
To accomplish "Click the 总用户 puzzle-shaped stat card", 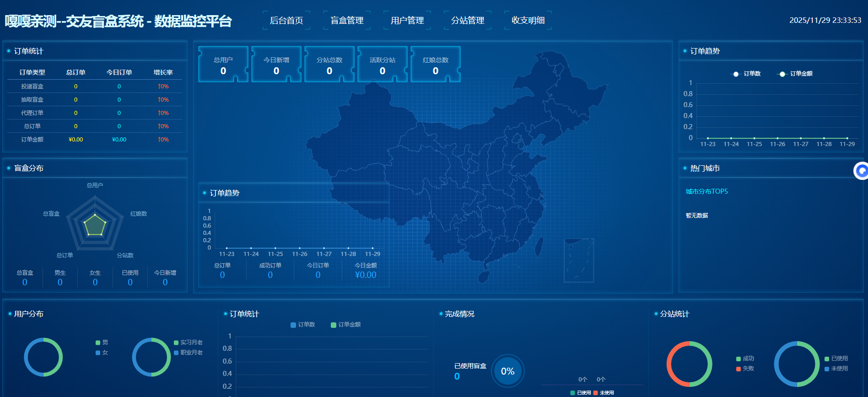I will (x=223, y=65).
